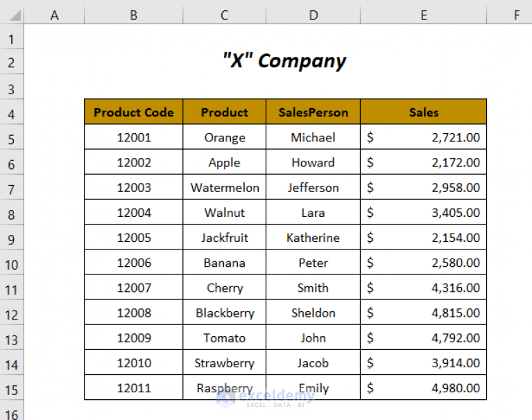This screenshot has width=532, height=420.
Task: Select salesperson John cell
Action: [313, 338]
